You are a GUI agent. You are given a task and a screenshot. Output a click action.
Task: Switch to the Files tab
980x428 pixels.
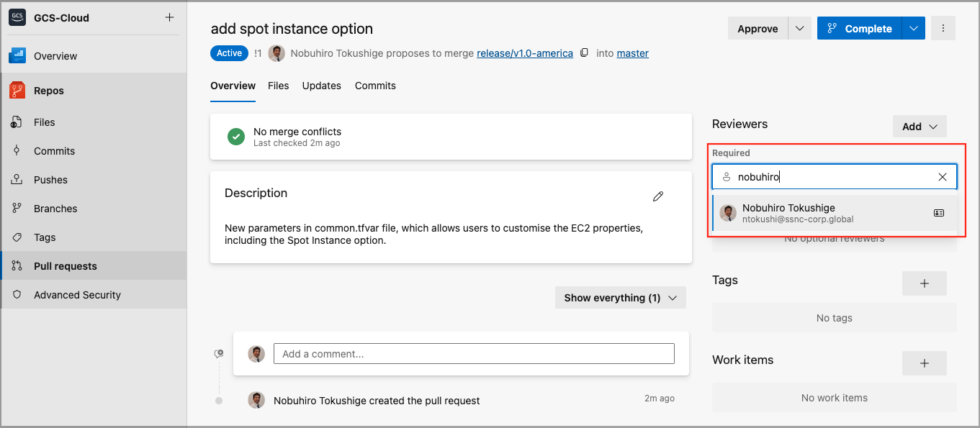click(278, 86)
